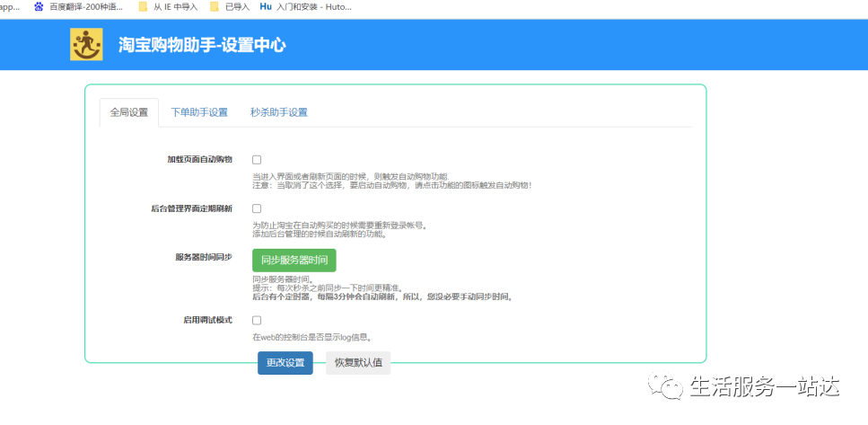
Task: Click the 恢复默认值 button
Action: [358, 363]
